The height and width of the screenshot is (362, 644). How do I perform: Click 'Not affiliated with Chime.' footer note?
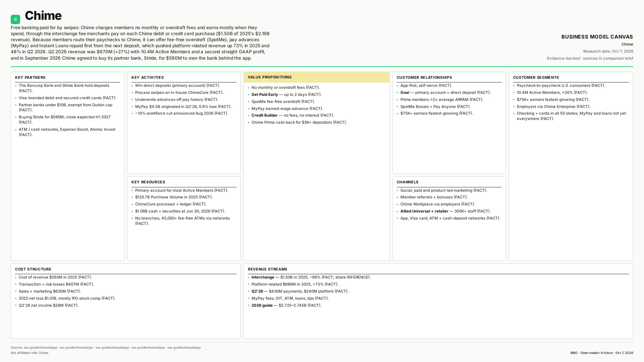[30, 353]
